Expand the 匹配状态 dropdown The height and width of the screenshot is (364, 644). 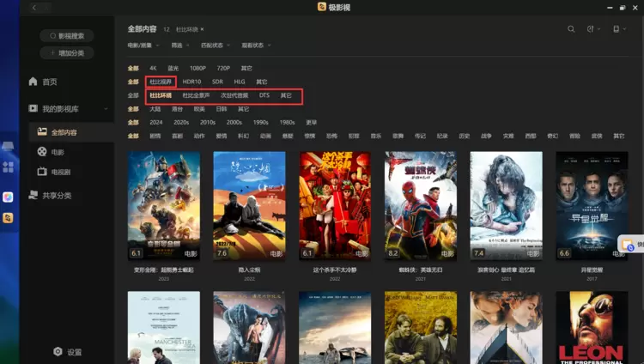pos(215,45)
